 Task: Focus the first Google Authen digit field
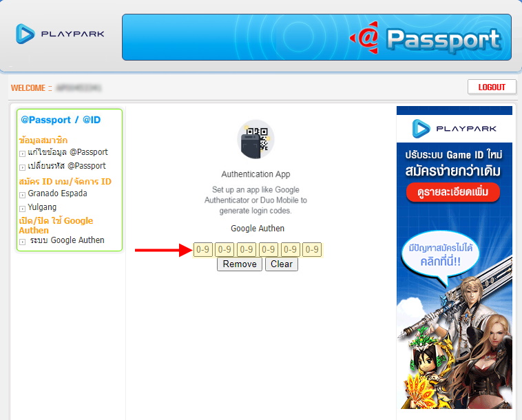click(x=202, y=250)
